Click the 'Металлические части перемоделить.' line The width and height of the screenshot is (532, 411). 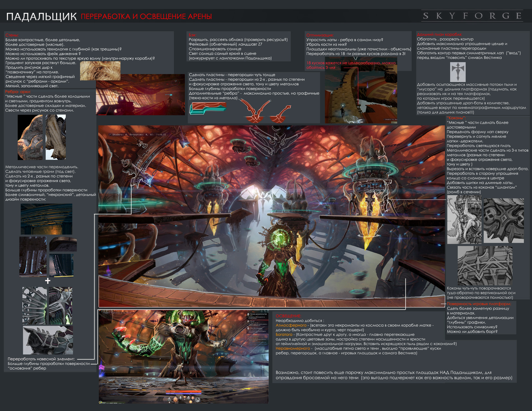(x=42, y=167)
